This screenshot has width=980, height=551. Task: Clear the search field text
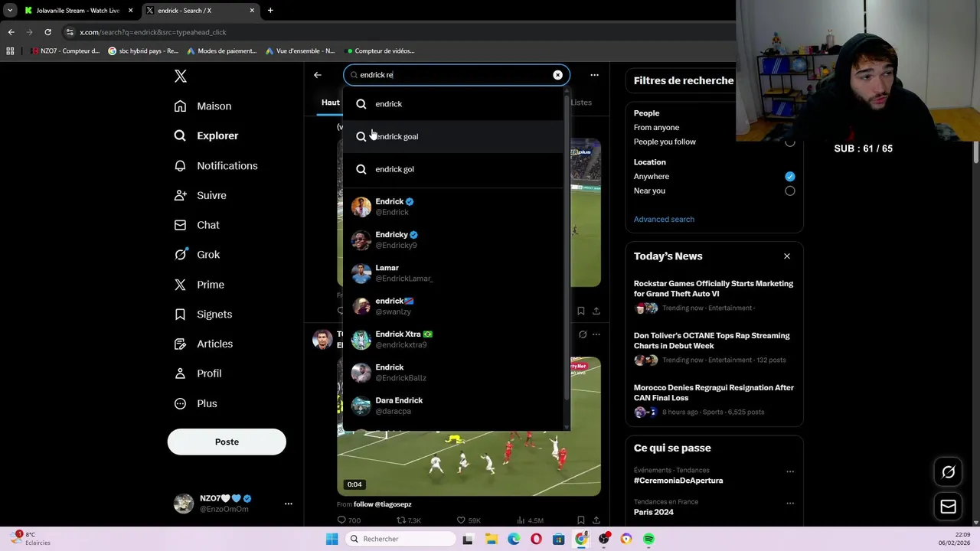point(557,75)
